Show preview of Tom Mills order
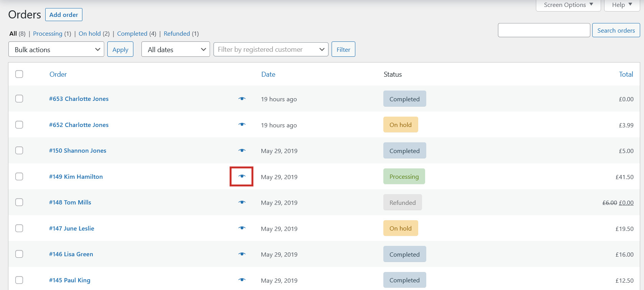 coord(242,202)
